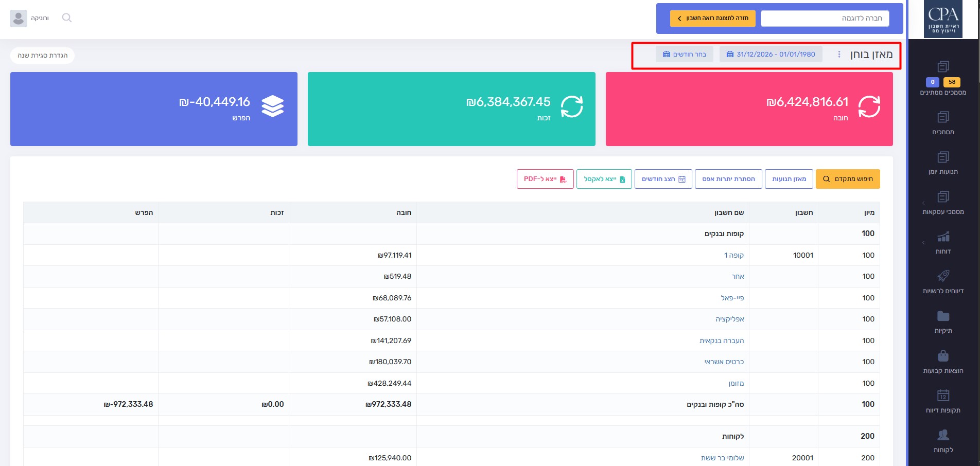Toggle הסתרת יתרות אפס

[728, 179]
